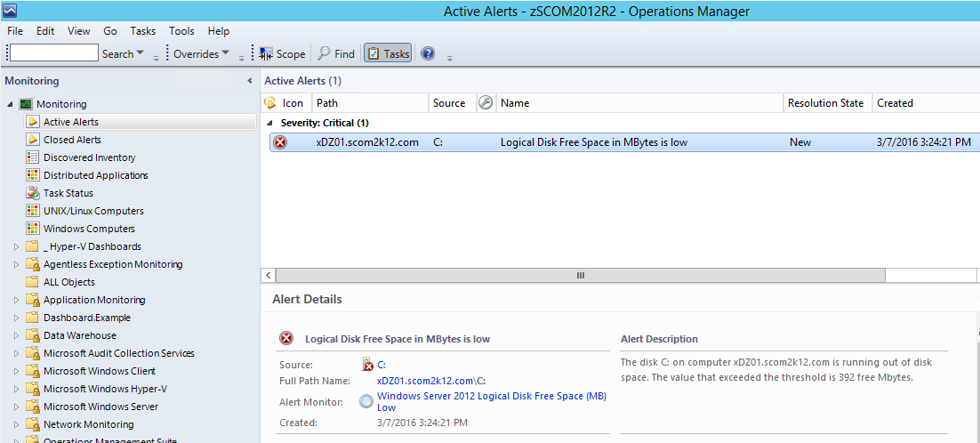This screenshot has width=980, height=443.
Task: Open the Go menu
Action: 110,30
